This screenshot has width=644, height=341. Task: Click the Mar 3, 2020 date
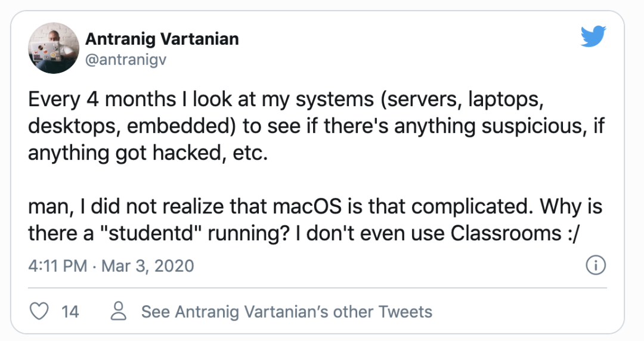(x=147, y=265)
